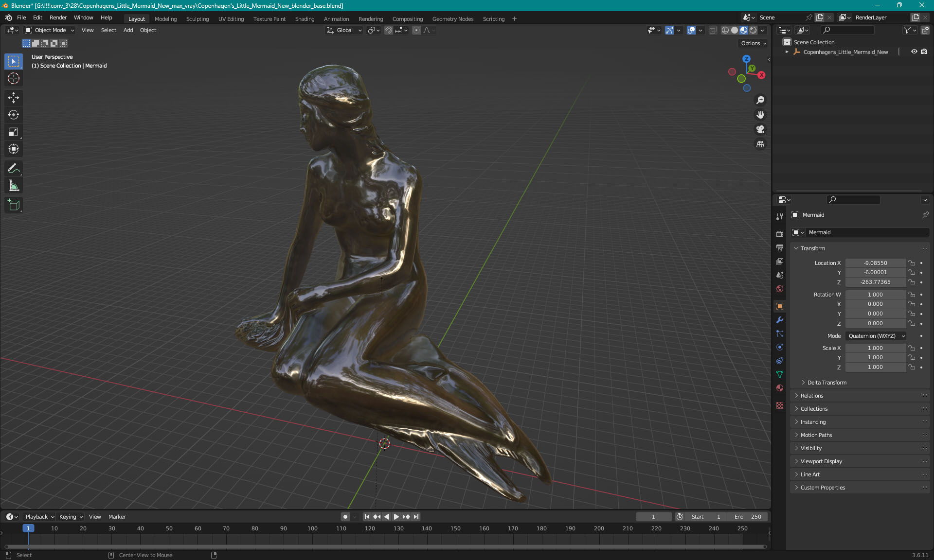This screenshot has height=560, width=934.
Task: Click the play animation button
Action: tap(396, 517)
